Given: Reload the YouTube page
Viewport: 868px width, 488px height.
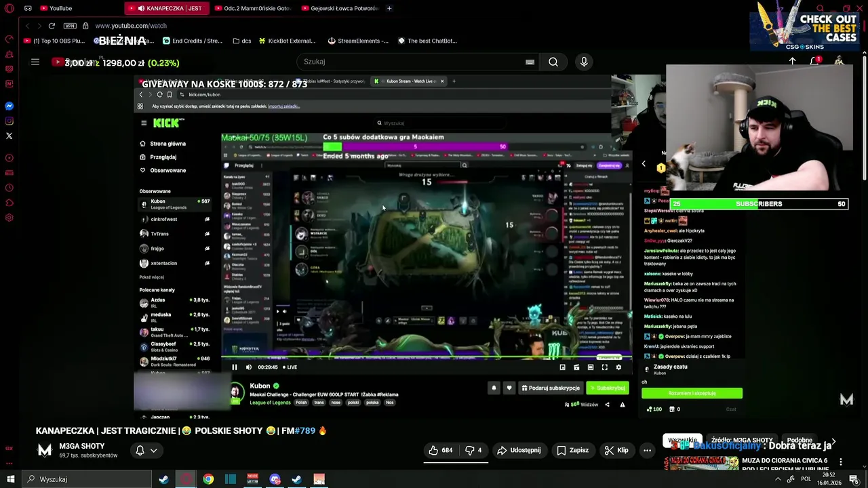Looking at the screenshot, I should tap(52, 26).
